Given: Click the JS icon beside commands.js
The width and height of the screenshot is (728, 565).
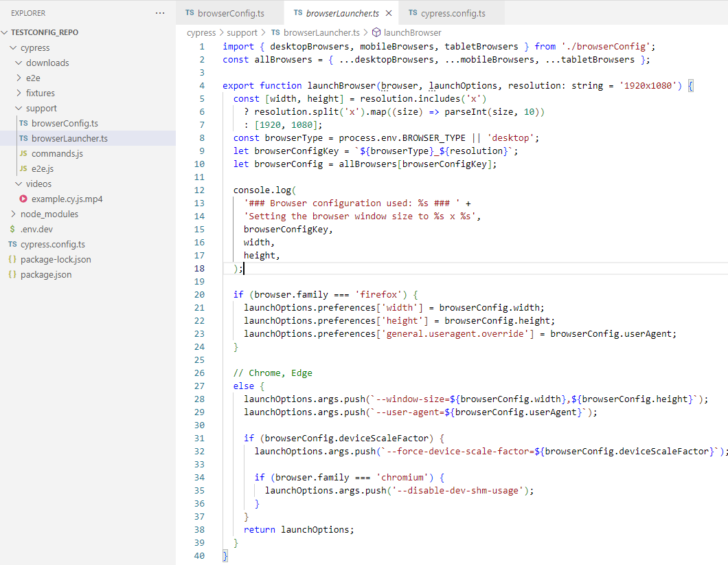Looking at the screenshot, I should [23, 153].
